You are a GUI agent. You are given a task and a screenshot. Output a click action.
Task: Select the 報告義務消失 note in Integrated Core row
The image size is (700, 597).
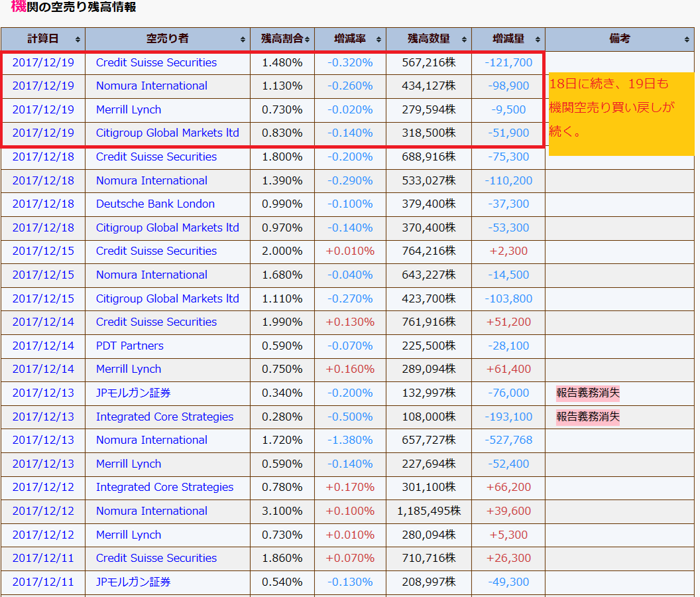point(588,417)
